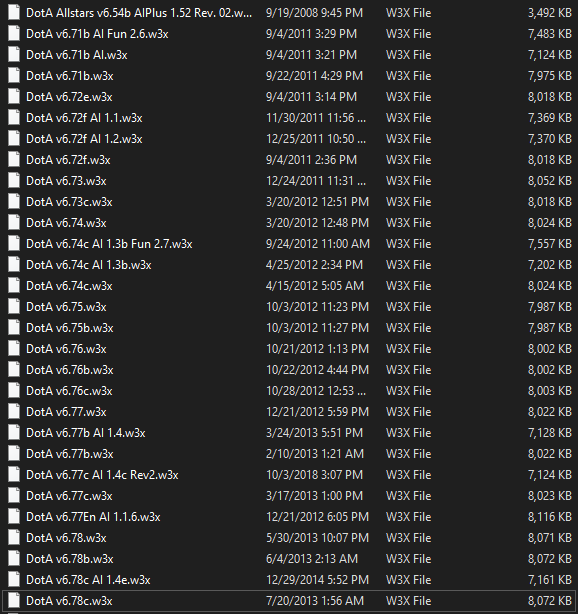Click file icon of DotA v6.78c.w3x
Viewport: 578px width, 614px height.
pos(14,601)
